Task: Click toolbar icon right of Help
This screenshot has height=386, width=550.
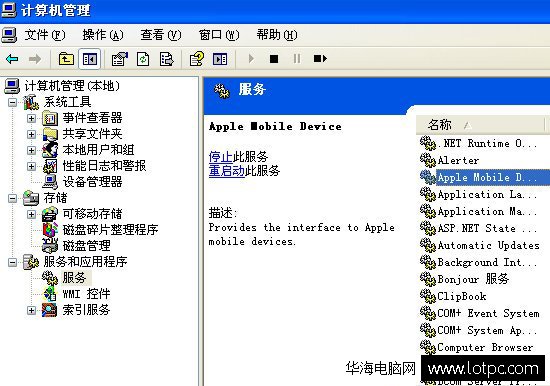Action: tap(220, 59)
